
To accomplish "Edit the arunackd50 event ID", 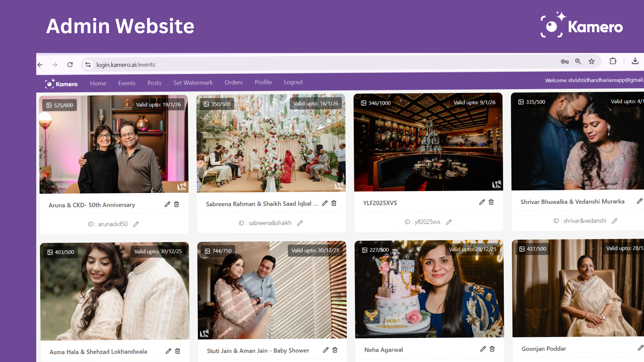I will pos(136,224).
